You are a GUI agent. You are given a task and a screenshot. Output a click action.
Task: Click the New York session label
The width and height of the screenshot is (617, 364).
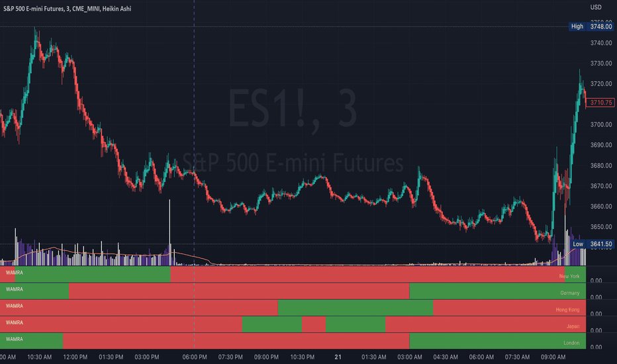tap(569, 276)
